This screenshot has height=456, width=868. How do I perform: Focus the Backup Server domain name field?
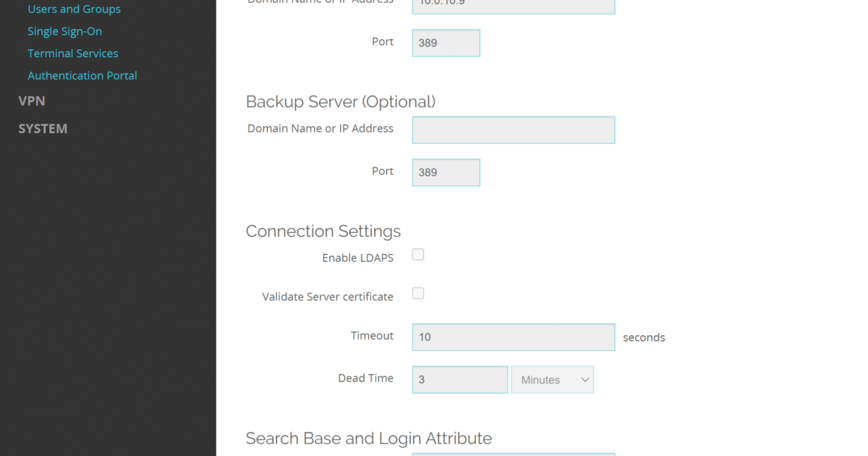(x=513, y=130)
